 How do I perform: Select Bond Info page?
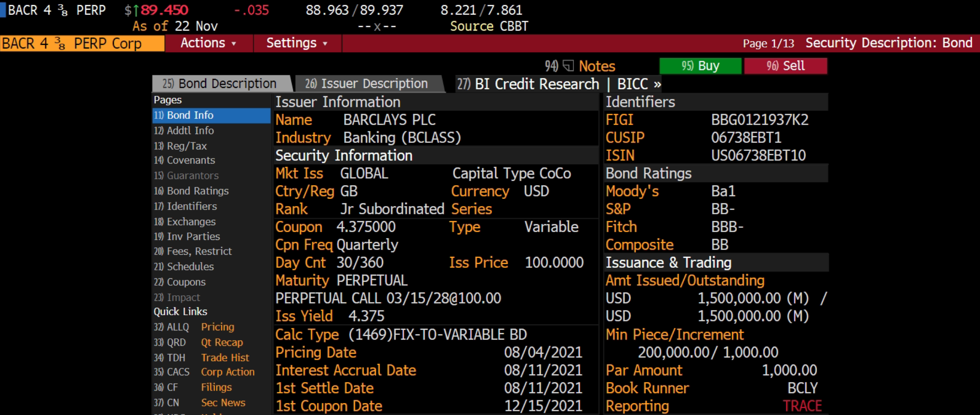tap(211, 115)
